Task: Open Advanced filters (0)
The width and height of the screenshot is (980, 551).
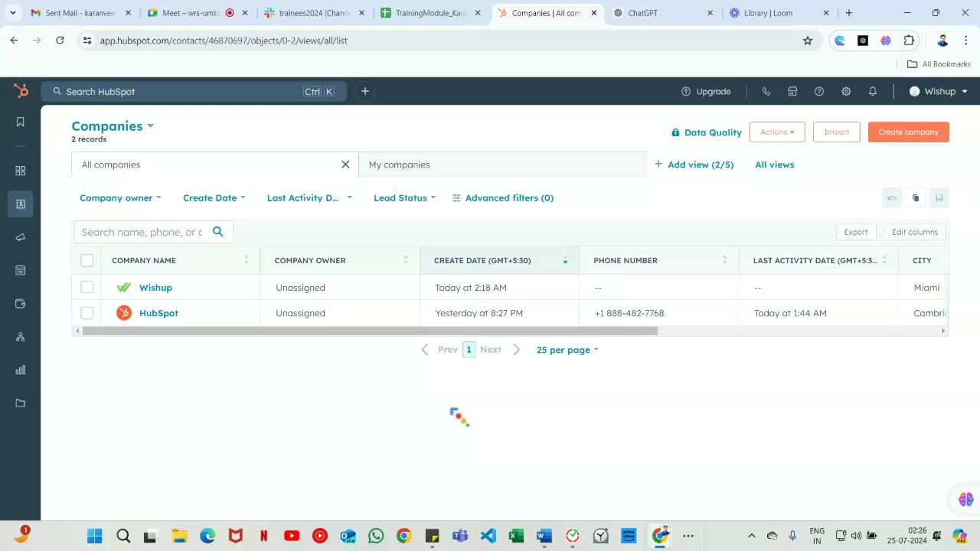Action: [x=503, y=198]
